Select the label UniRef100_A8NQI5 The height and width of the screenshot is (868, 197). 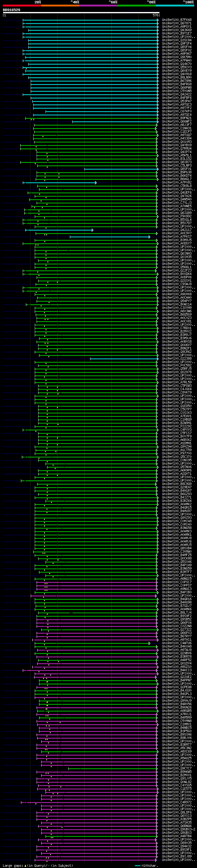click(x=177, y=579)
